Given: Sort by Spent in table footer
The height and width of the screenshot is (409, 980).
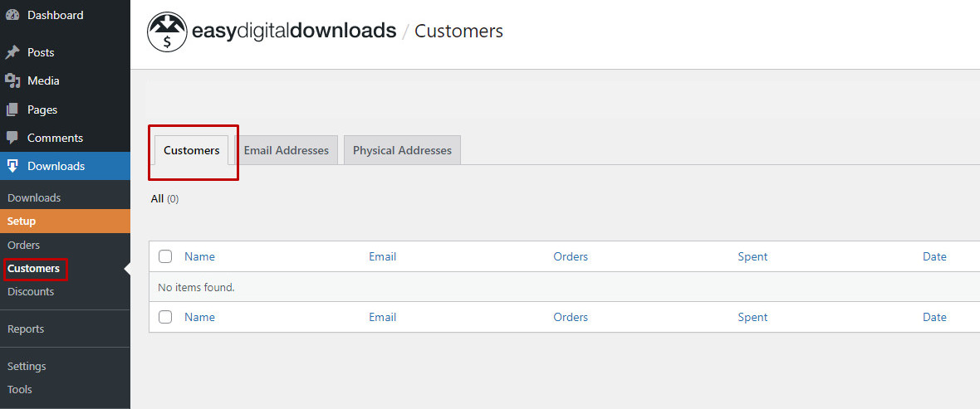Looking at the screenshot, I should coord(752,317).
